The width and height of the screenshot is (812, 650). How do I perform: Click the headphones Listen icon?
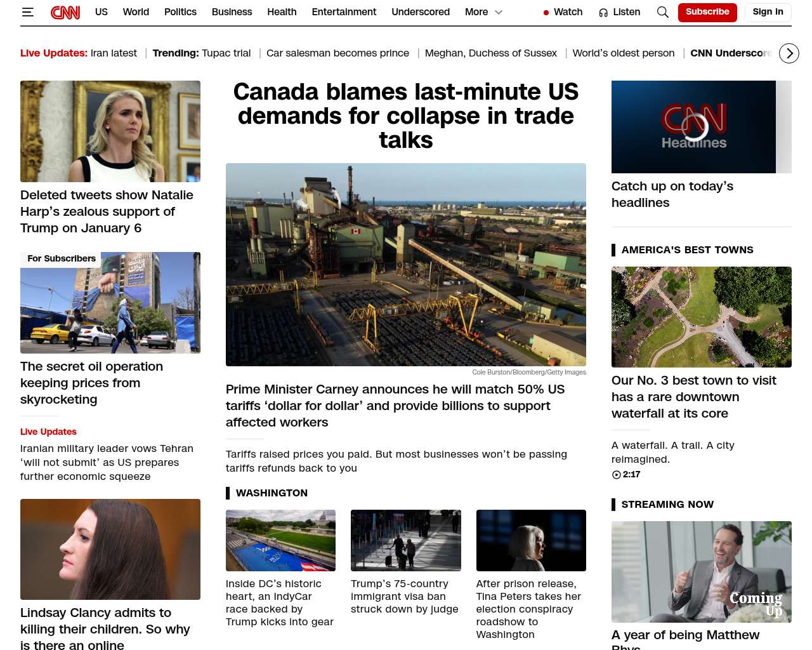(x=603, y=12)
